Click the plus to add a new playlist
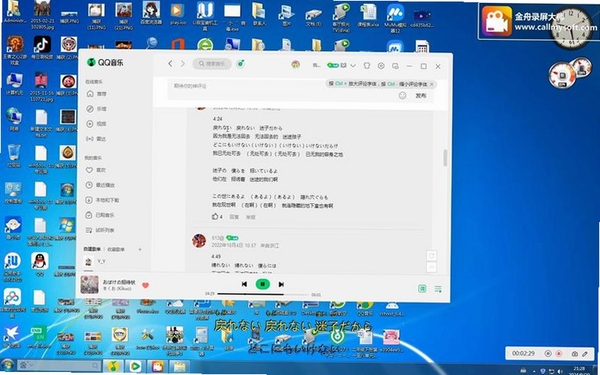 point(140,249)
